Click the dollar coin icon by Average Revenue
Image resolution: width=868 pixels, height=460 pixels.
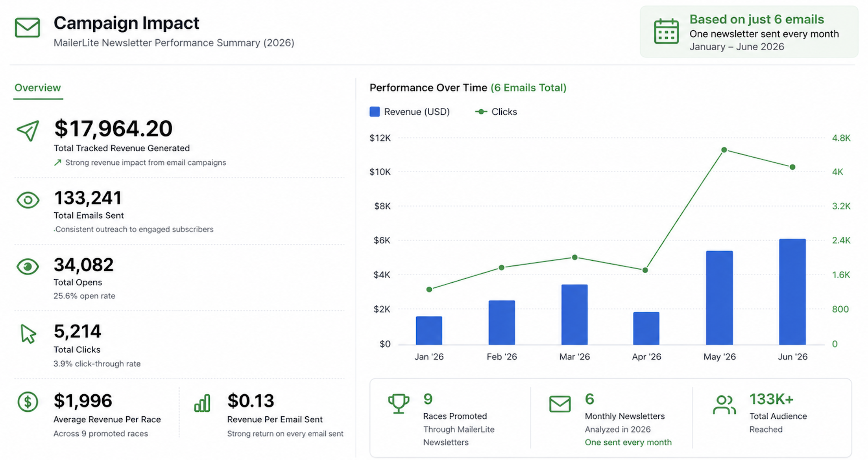[28, 402]
